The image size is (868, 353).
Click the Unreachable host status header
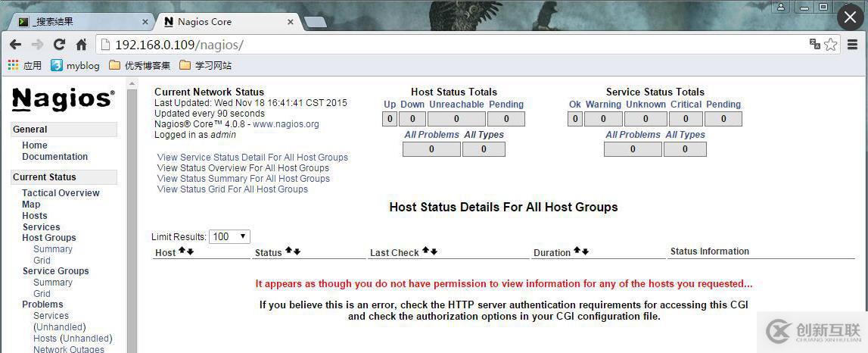(456, 105)
